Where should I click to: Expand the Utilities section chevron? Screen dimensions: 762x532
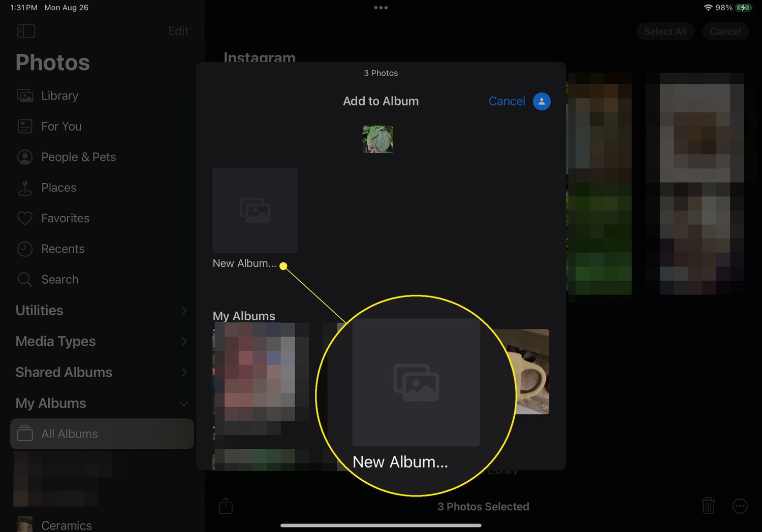(184, 311)
